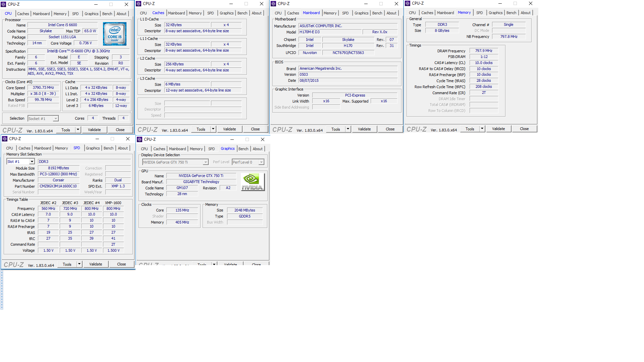Select Graphics tab in Mainboard window

[x=361, y=13]
